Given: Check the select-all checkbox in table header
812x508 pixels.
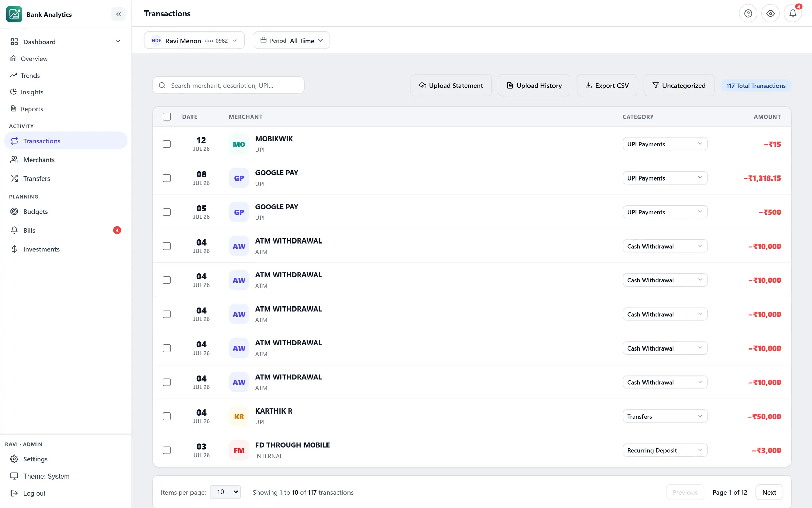Looking at the screenshot, I should pyautogui.click(x=166, y=117).
